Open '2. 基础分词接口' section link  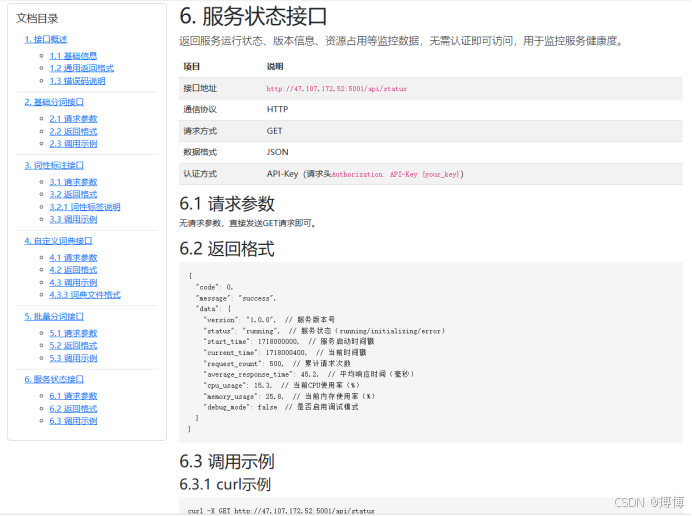(x=54, y=102)
